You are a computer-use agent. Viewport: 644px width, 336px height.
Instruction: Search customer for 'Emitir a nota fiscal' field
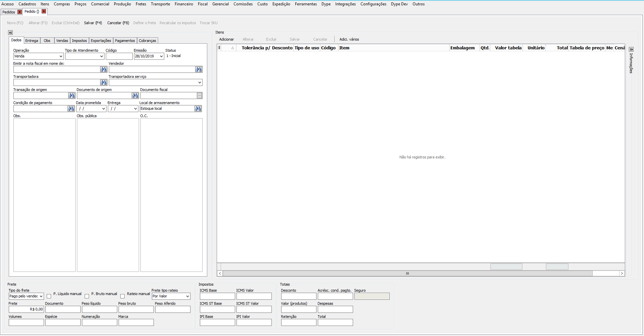coord(103,69)
